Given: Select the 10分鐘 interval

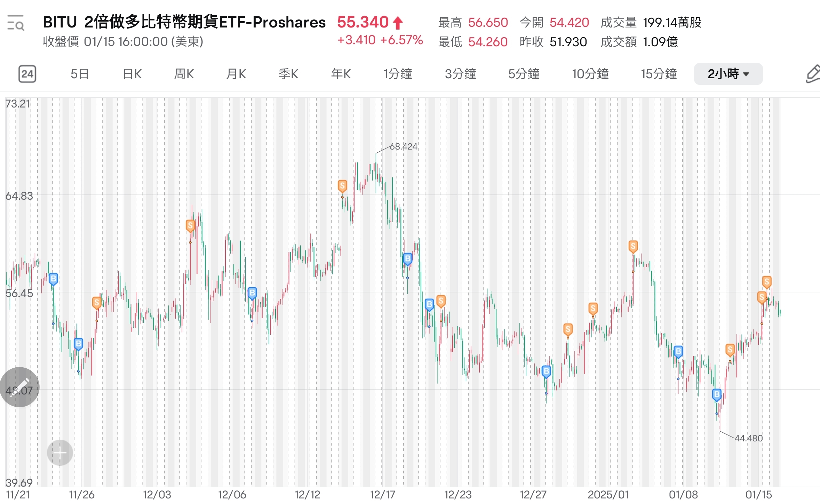Looking at the screenshot, I should click(x=590, y=74).
